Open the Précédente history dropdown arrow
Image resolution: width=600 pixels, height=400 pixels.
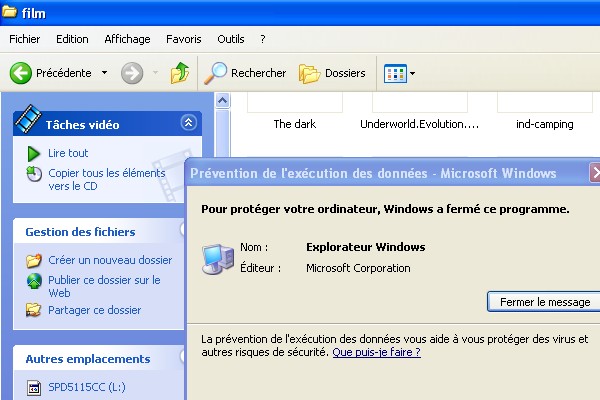pyautogui.click(x=104, y=72)
